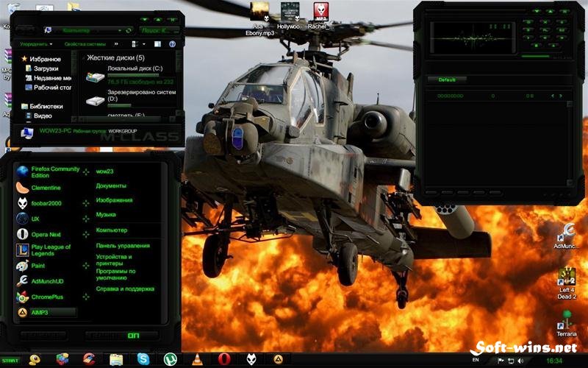Open Документы from the start menu
Screen dimensions: 588x368
(x=111, y=186)
